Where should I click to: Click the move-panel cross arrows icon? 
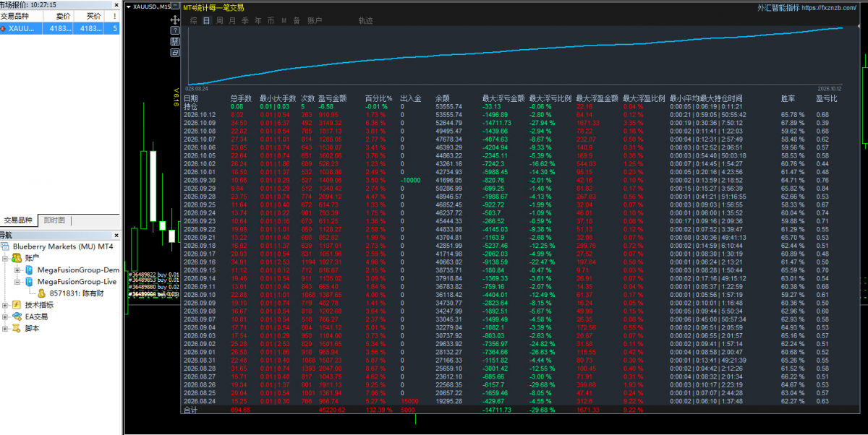[175, 20]
